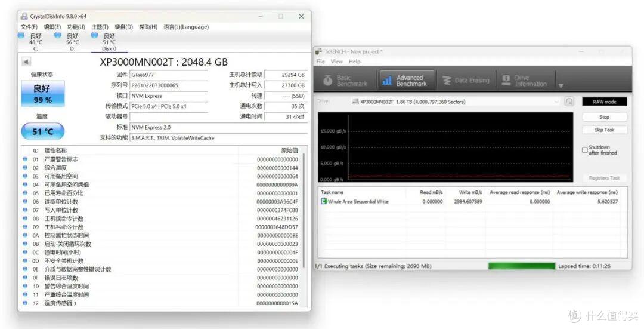Screen dimensions: 644x329
Task: Switch to the Basic Benchmark tab
Action: [345, 80]
